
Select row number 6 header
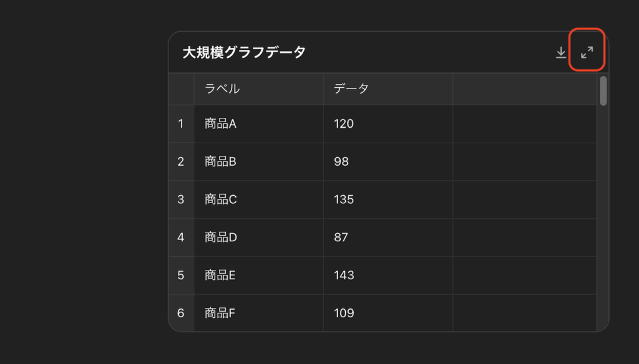181,313
